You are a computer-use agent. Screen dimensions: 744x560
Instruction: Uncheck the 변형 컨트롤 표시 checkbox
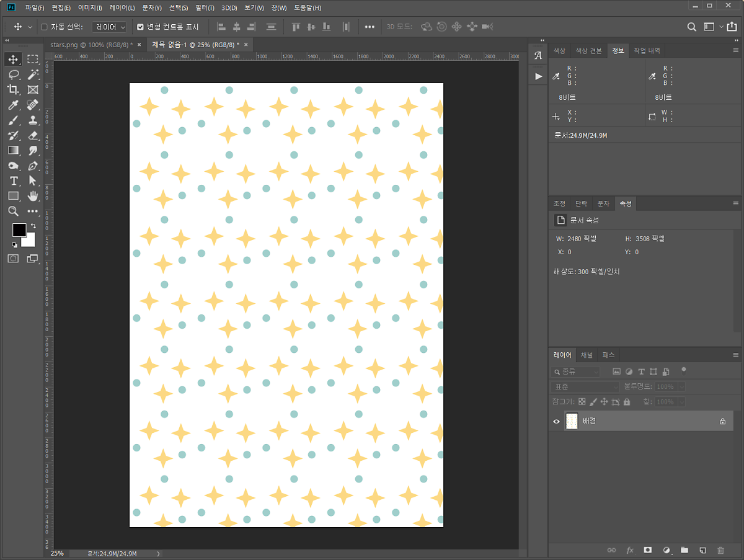[x=140, y=27]
